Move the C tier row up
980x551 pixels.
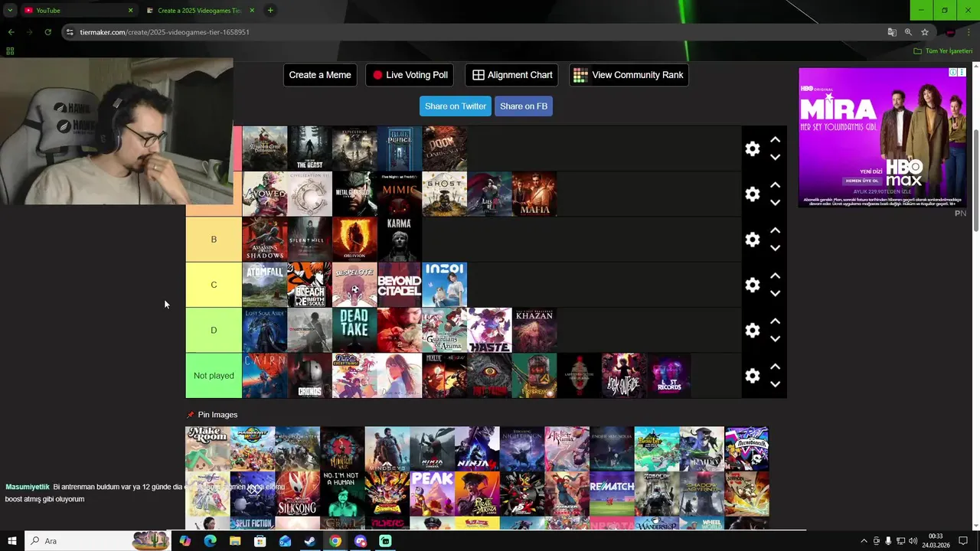(x=775, y=275)
